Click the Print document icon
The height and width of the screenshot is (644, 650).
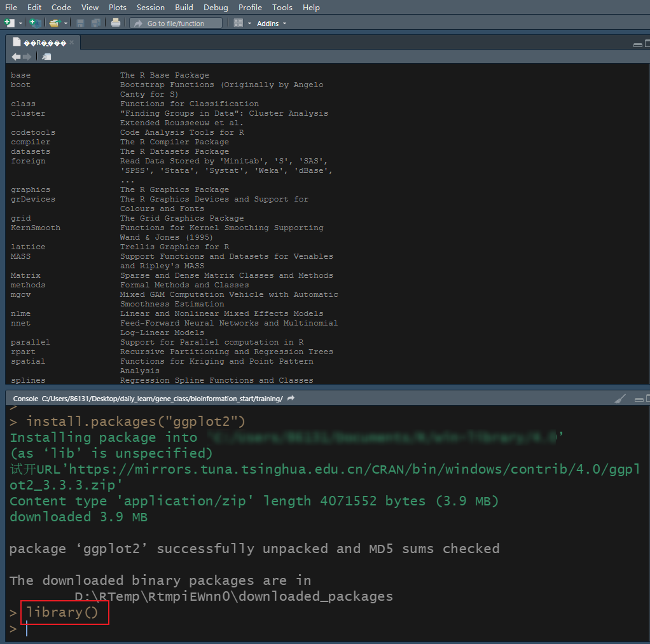coord(116,23)
